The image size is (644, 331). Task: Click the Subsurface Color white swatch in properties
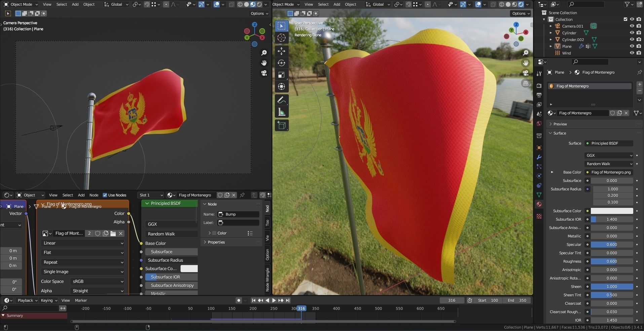tap(612, 211)
